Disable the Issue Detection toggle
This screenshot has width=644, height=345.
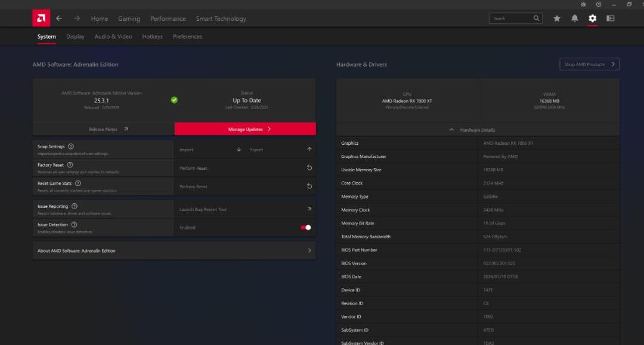tap(305, 227)
